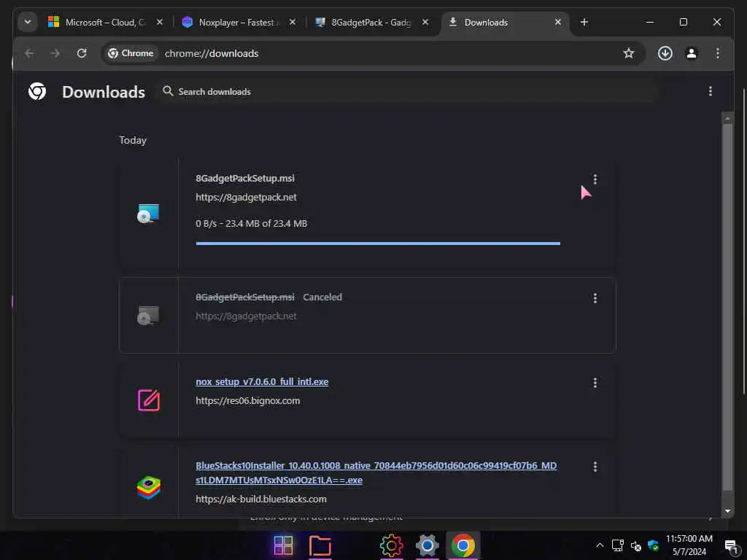Open Chrome's three-dot main menu
Viewport: 747px width, 560px height.
718,53
